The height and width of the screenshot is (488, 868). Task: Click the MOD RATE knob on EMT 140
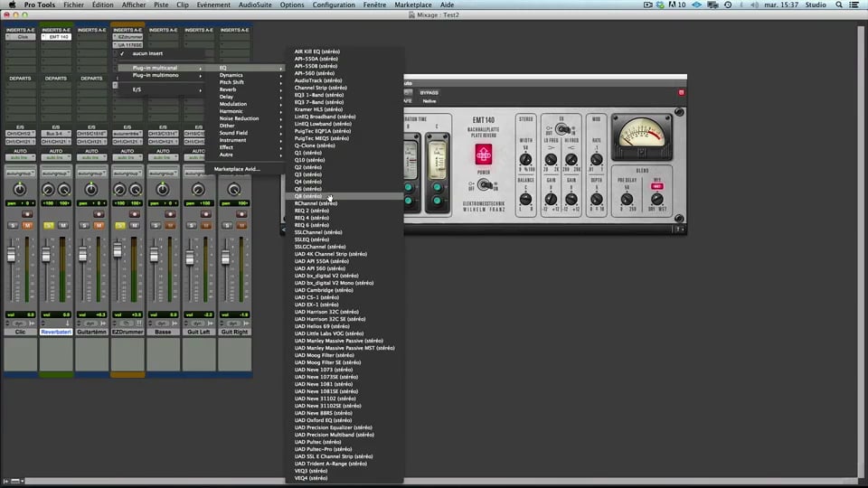click(596, 160)
